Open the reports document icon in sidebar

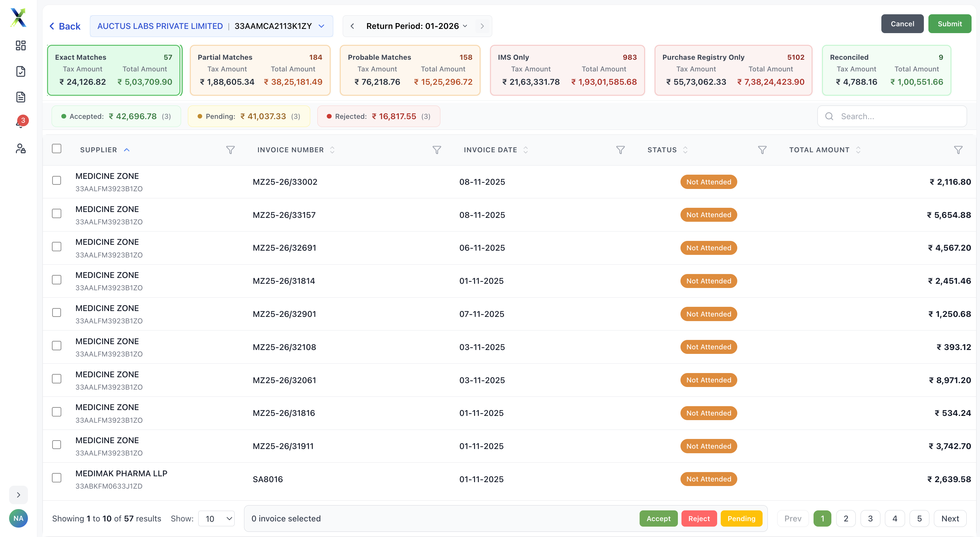pos(20,97)
